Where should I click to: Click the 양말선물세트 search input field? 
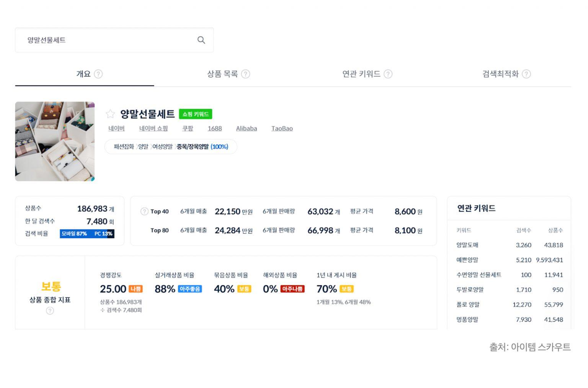(107, 40)
